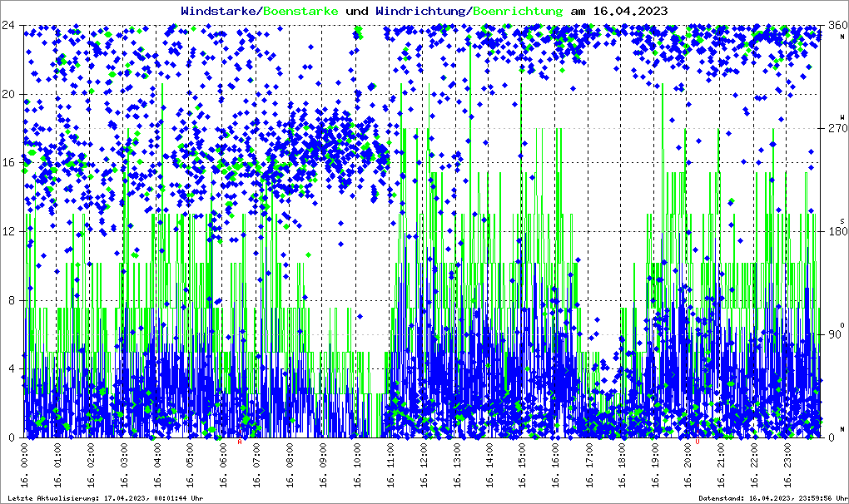Click the '16. 18:00' time axis label
This screenshot has height=504, width=849.
(621, 465)
